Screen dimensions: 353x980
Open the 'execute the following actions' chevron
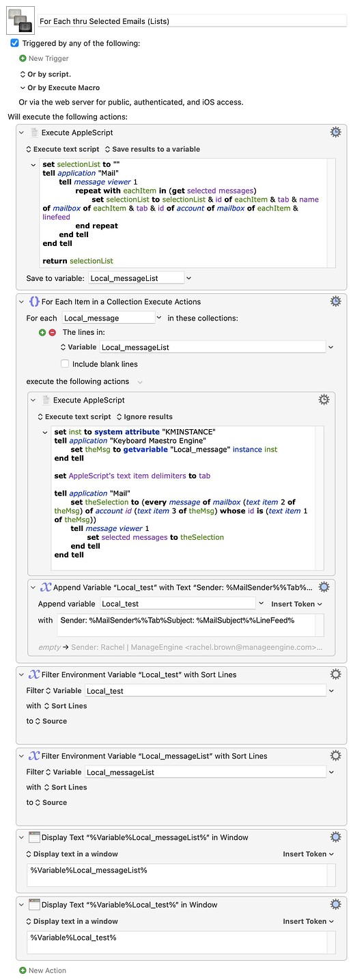140,382
